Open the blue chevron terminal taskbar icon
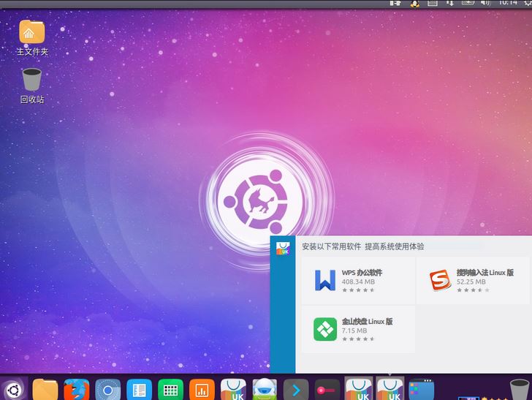The image size is (532, 400). [295, 389]
